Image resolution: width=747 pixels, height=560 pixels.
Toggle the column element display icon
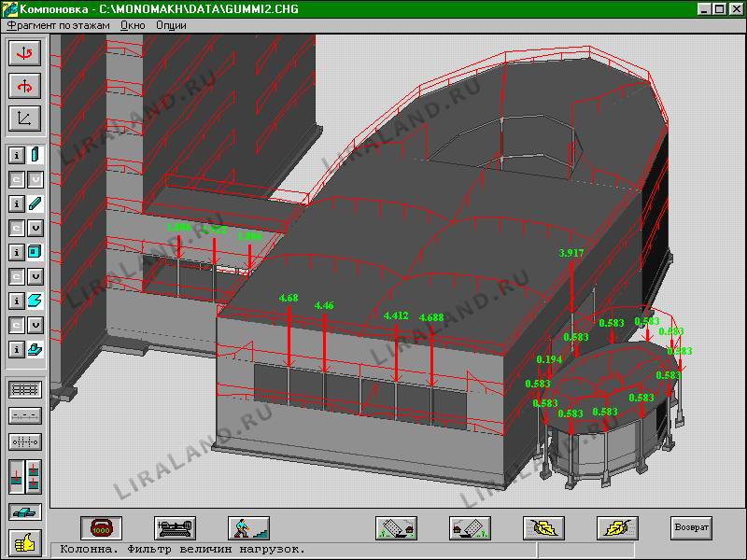coord(35,154)
